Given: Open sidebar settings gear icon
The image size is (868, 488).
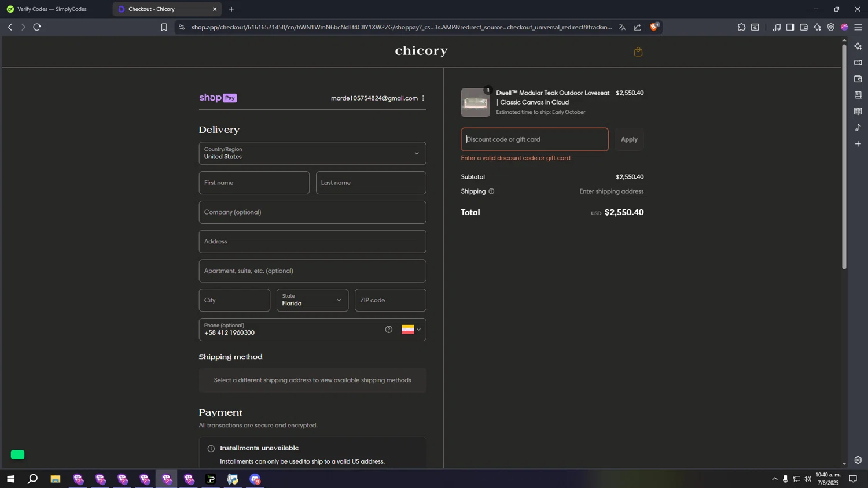Looking at the screenshot, I should [x=858, y=460].
